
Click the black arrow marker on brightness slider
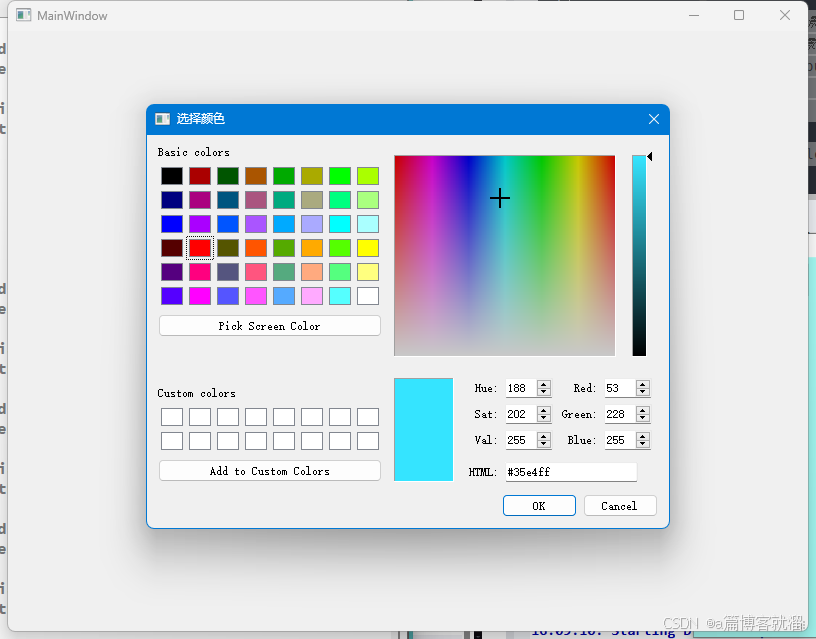click(649, 157)
